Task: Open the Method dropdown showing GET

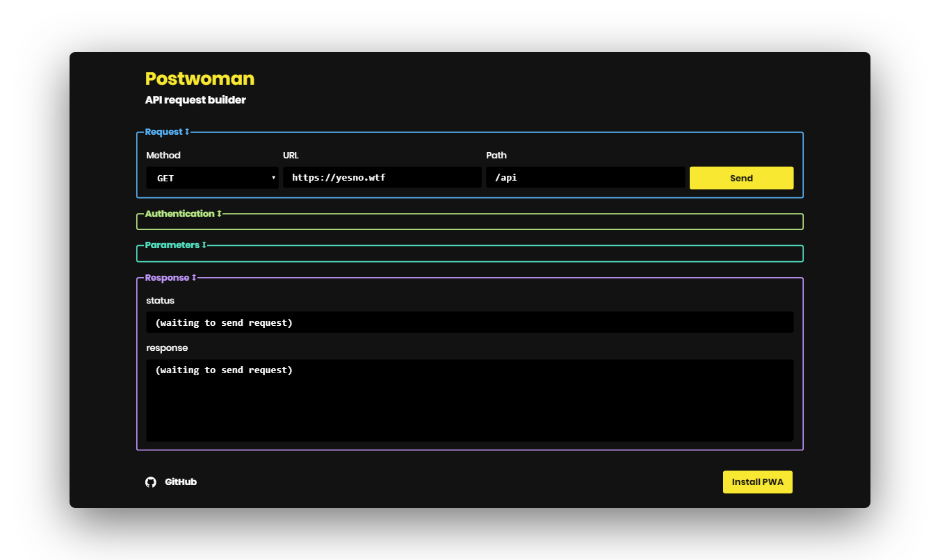Action: pos(212,178)
